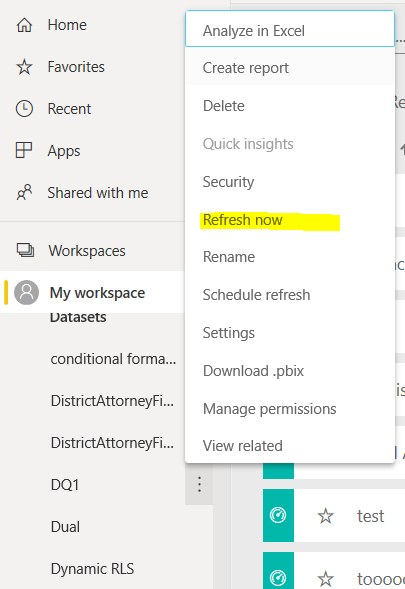Open the first DistrictAttorneyFi... dataset
Image resolution: width=405 pixels, height=589 pixels.
click(112, 401)
